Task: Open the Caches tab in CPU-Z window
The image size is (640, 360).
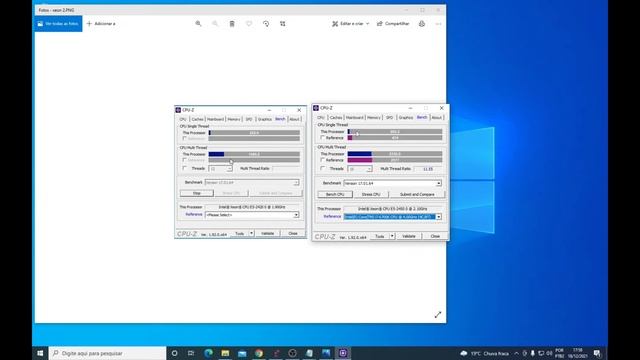Action: click(x=336, y=118)
